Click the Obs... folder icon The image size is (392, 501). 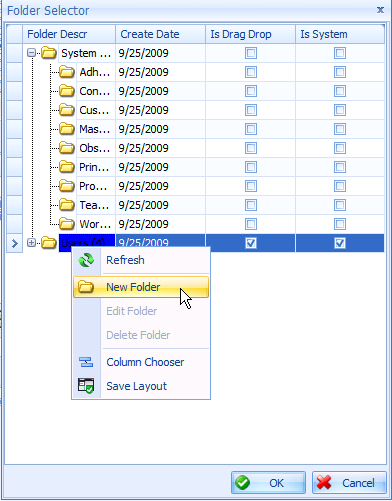67,148
